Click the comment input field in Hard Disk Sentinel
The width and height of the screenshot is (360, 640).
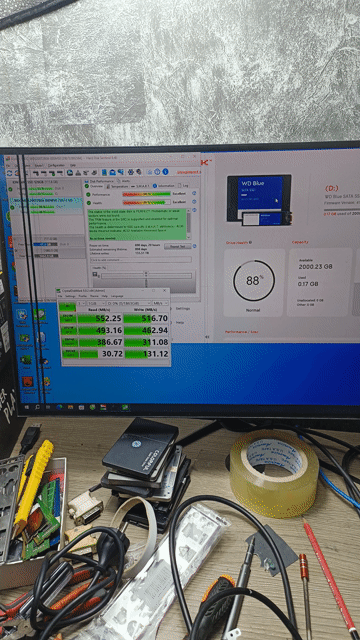140,260
